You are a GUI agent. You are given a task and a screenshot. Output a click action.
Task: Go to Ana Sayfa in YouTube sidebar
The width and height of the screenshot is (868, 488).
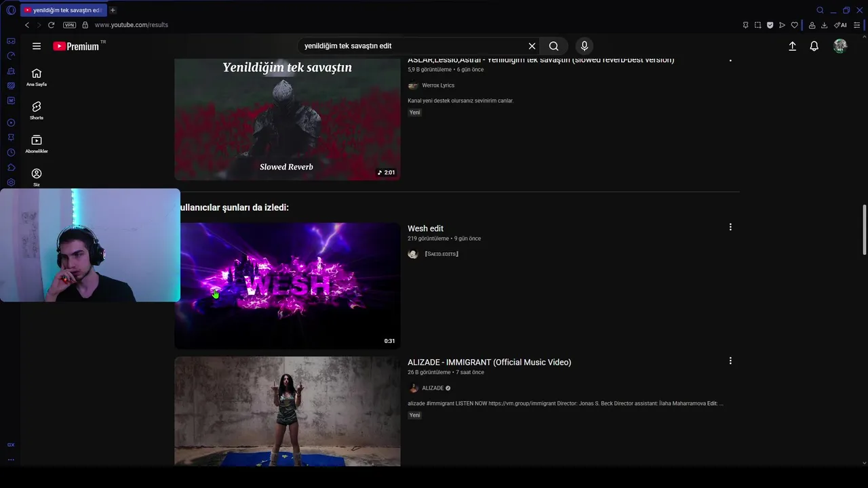coord(37,77)
